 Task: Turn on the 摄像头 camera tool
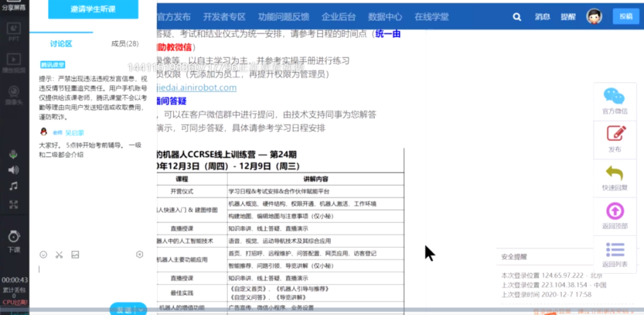tap(14, 94)
